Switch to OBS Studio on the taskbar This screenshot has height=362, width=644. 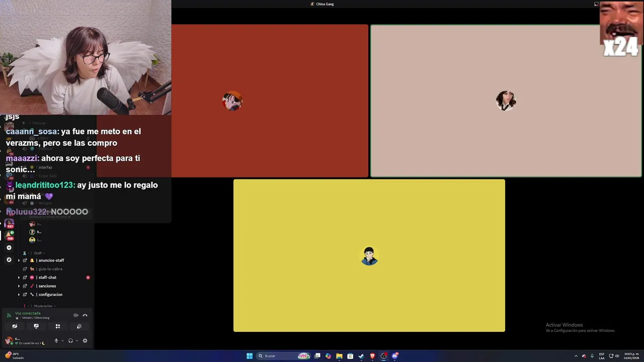point(384,356)
